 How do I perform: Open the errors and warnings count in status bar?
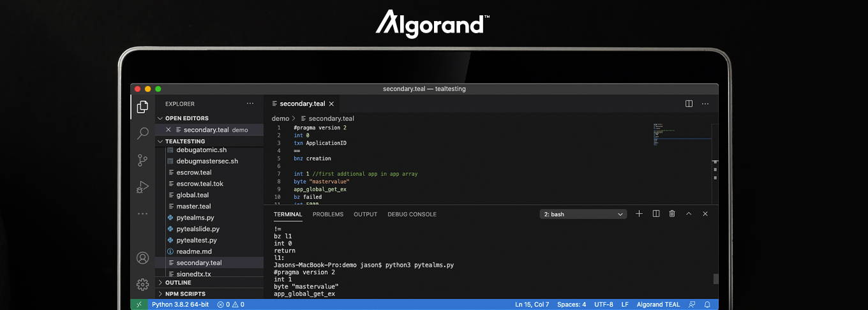click(230, 304)
